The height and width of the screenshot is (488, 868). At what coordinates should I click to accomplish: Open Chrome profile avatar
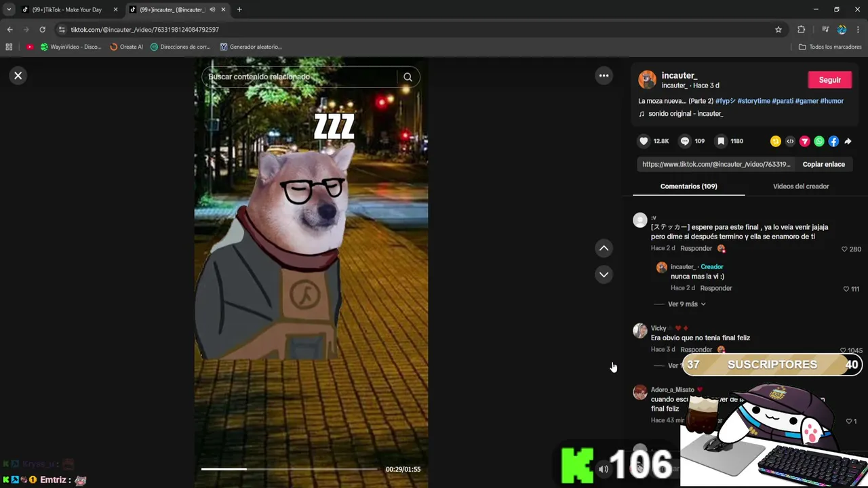[842, 30]
